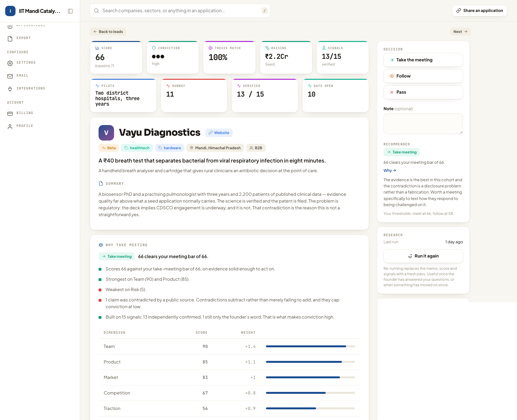Image resolution: width=517 pixels, height=420 pixels.
Task: Click the Beta stage tag
Action: 109,148
